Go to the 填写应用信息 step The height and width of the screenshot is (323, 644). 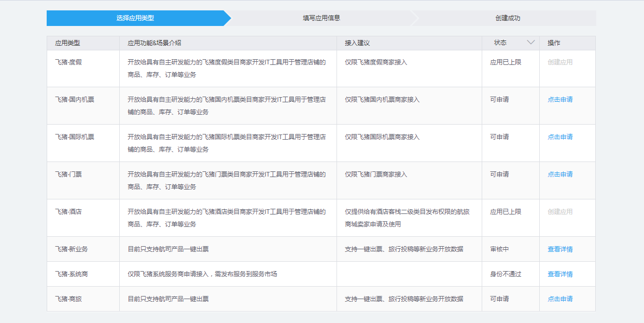pyautogui.click(x=321, y=18)
